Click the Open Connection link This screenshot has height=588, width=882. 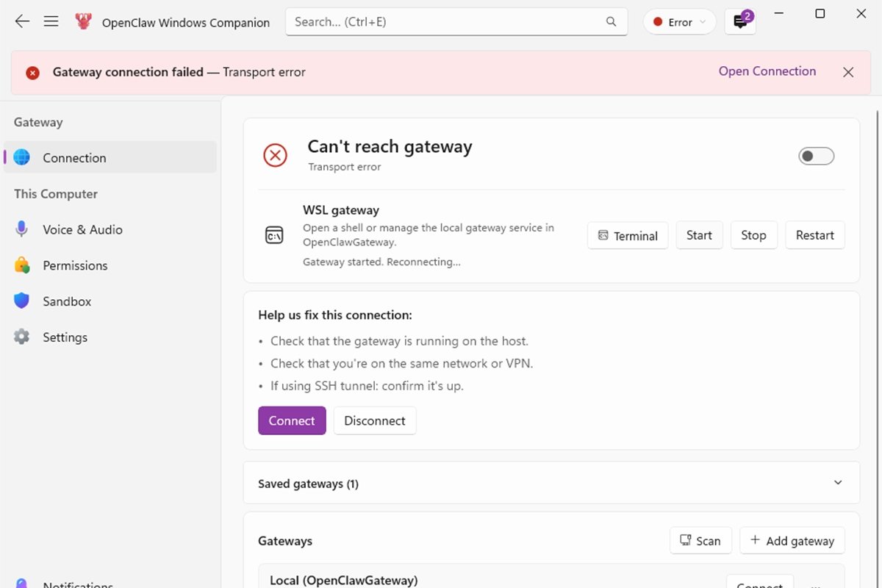(x=767, y=71)
